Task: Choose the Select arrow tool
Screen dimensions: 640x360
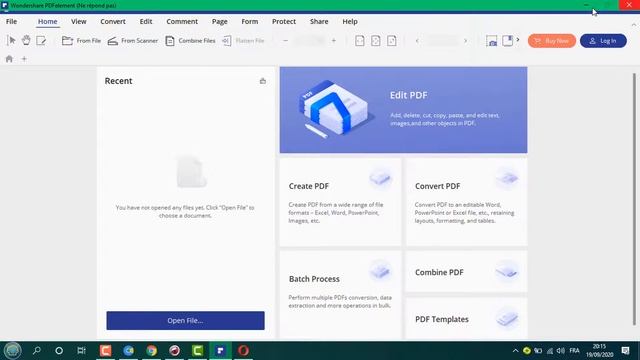Action: [11, 40]
